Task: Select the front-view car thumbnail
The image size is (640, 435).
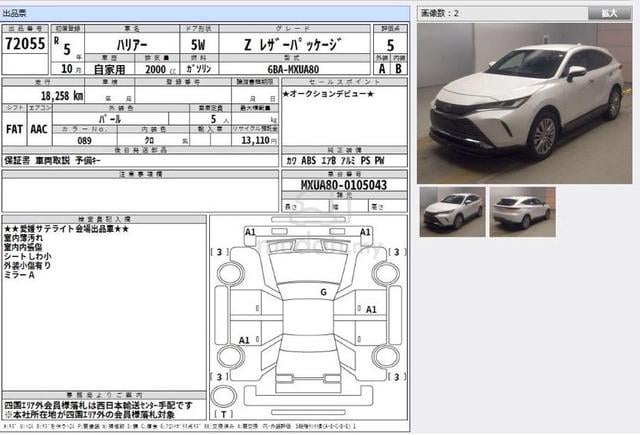Action: tap(452, 212)
